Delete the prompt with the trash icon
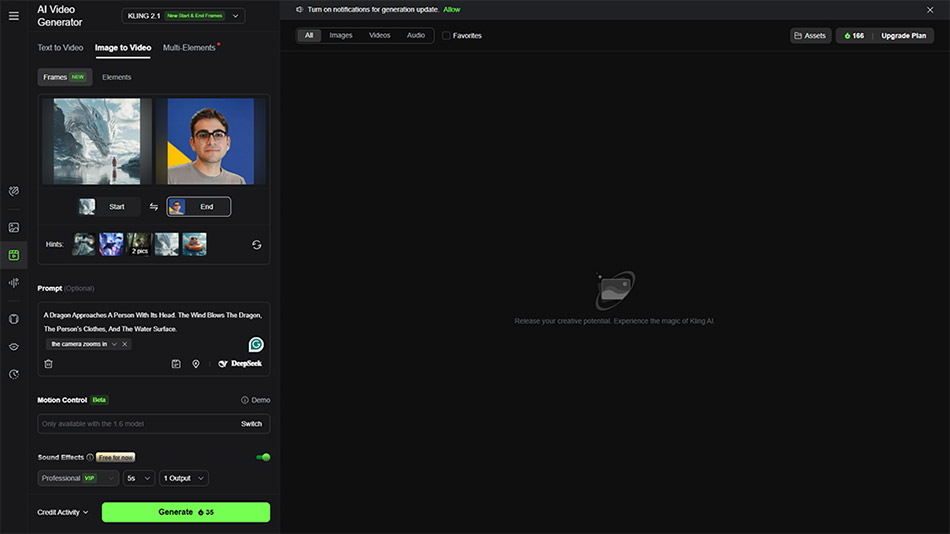 point(48,364)
